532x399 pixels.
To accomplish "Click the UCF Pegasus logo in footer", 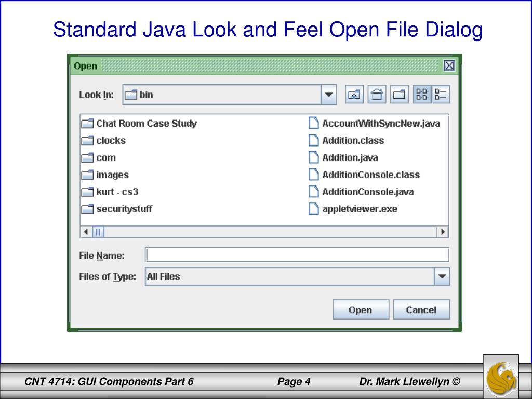I will point(501,378).
